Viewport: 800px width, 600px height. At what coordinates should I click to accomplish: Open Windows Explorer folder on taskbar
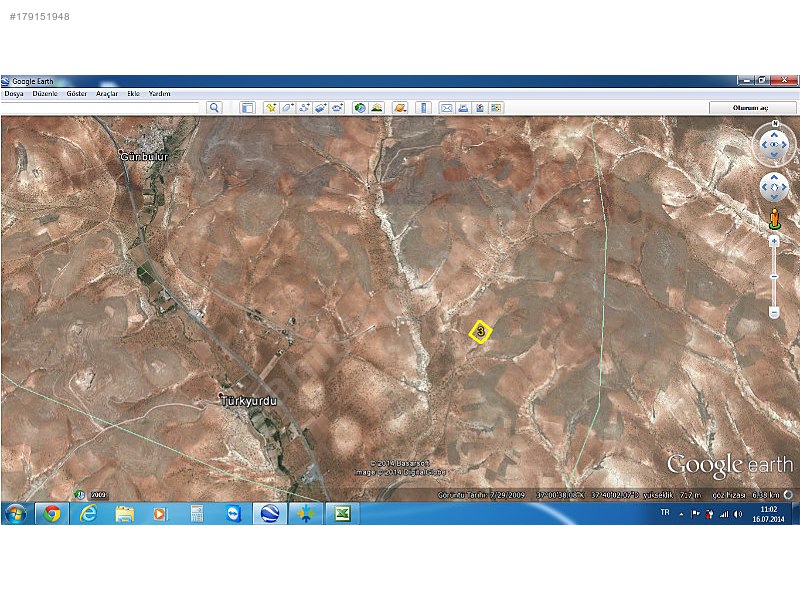coord(124,513)
